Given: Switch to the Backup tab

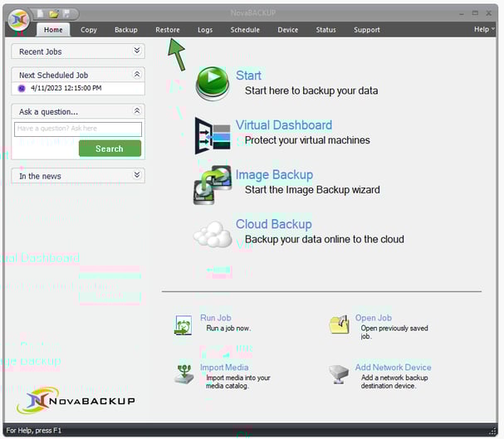Looking at the screenshot, I should (x=126, y=30).
